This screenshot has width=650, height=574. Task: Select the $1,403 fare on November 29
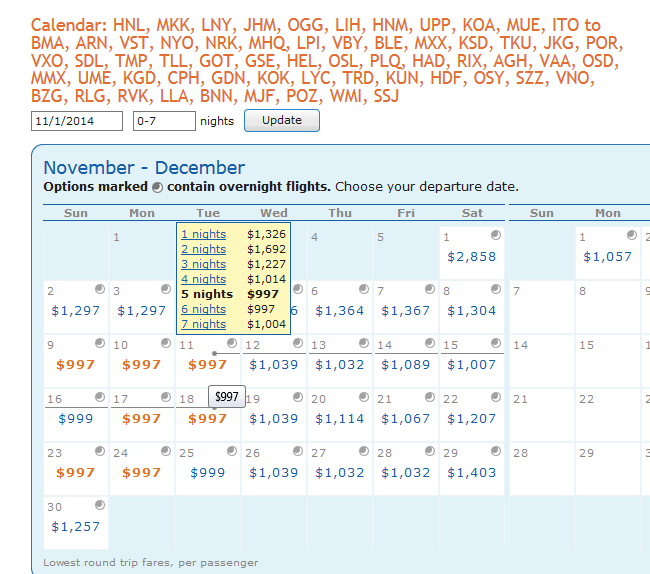click(471, 473)
